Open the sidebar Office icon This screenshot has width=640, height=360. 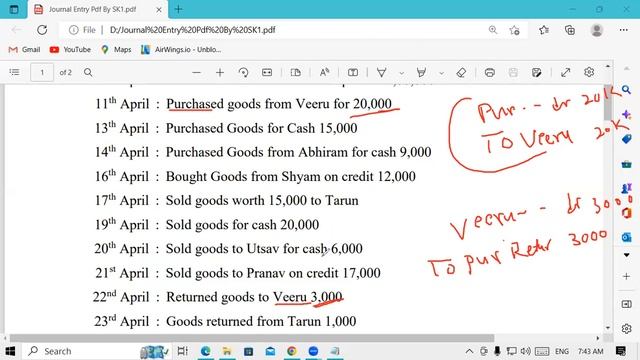[x=627, y=213]
